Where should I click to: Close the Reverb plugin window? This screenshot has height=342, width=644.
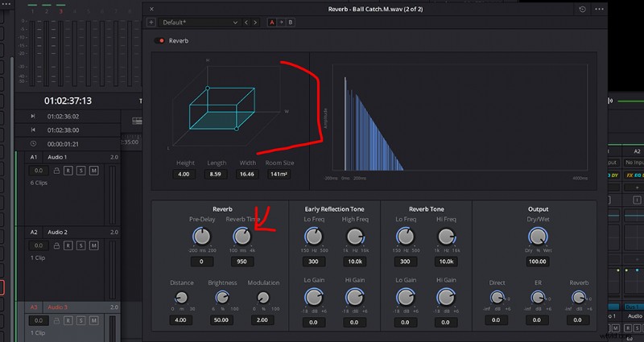click(151, 9)
